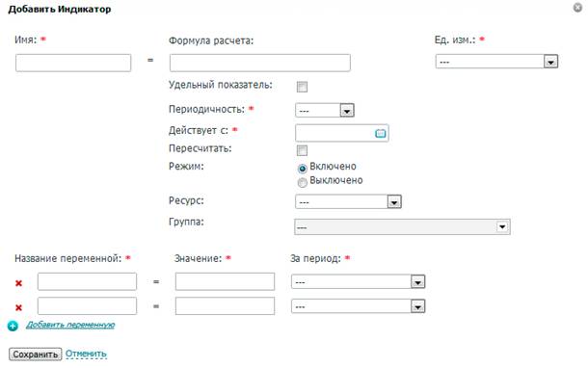Expand the Группа dropdown
The width and height of the screenshot is (588, 368).
(402, 226)
